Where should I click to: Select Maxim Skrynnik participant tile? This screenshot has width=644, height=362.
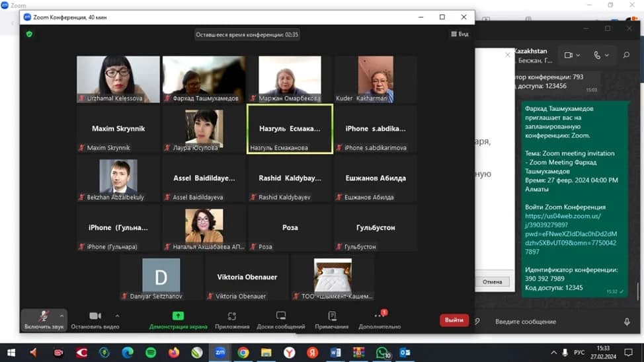point(118,129)
